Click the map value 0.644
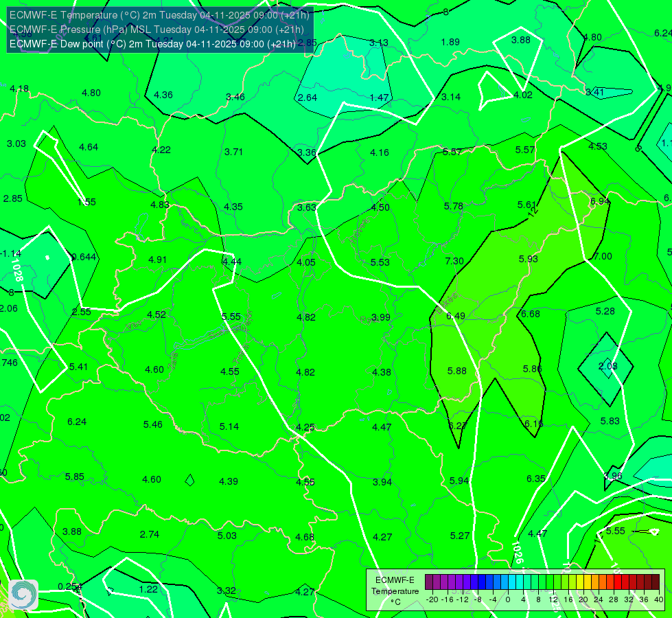 [84, 257]
